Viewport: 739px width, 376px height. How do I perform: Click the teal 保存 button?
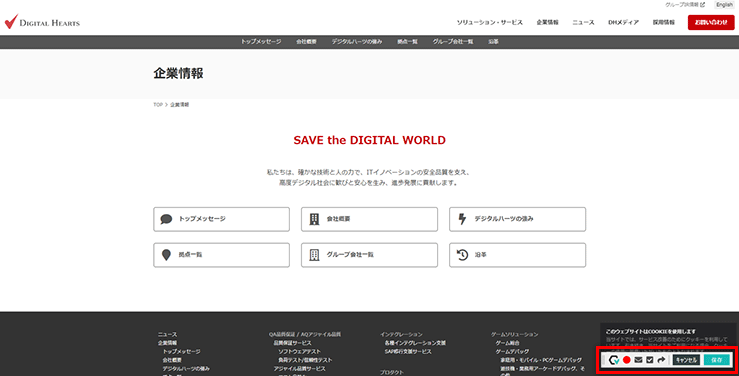tap(716, 360)
